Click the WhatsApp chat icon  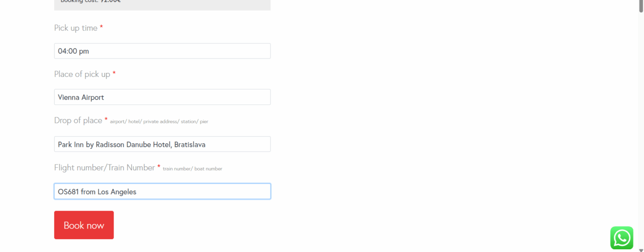coord(621,238)
